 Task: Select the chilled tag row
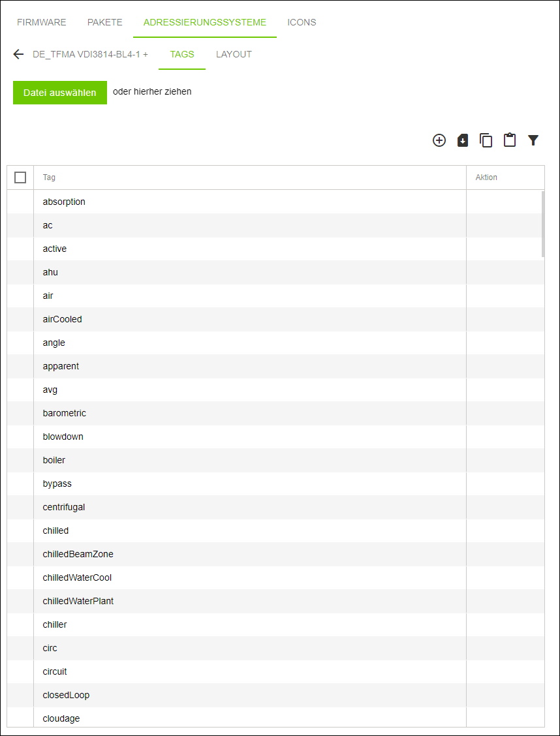275,530
